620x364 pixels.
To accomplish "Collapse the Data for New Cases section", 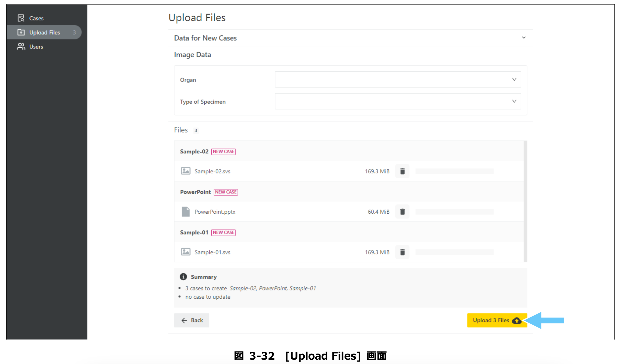I will (x=524, y=38).
